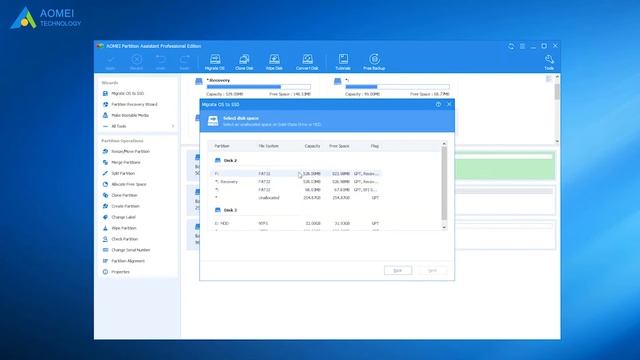Click the Next button in dialog
Image resolution: width=640 pixels, height=360 pixels.
tap(433, 270)
